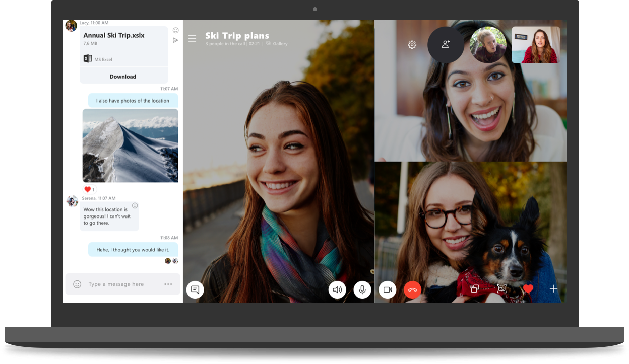
Task: Download the Annual Ski Trip.xlsx file
Action: point(123,76)
